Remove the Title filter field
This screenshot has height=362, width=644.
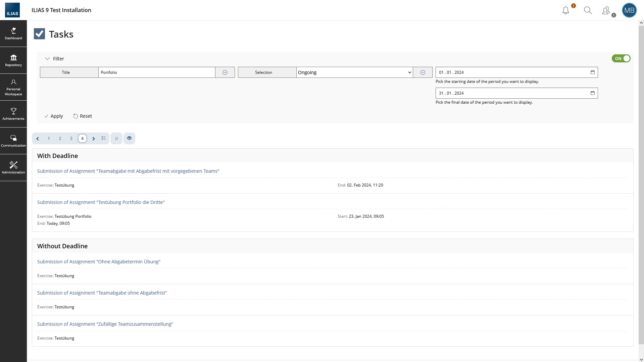pos(225,72)
